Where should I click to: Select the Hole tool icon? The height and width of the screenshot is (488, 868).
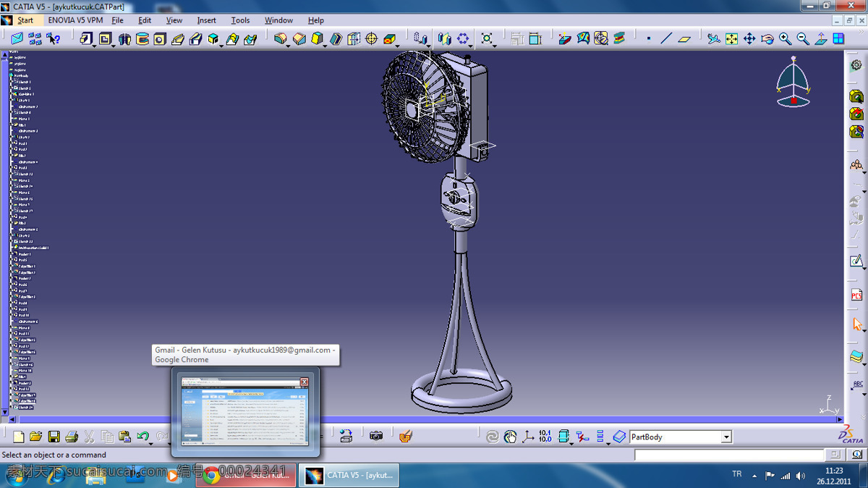pyautogui.click(x=160, y=38)
